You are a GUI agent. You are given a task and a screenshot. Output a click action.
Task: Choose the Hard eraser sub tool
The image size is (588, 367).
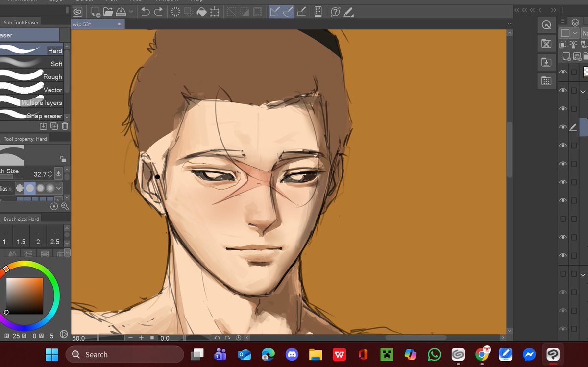tap(32, 50)
